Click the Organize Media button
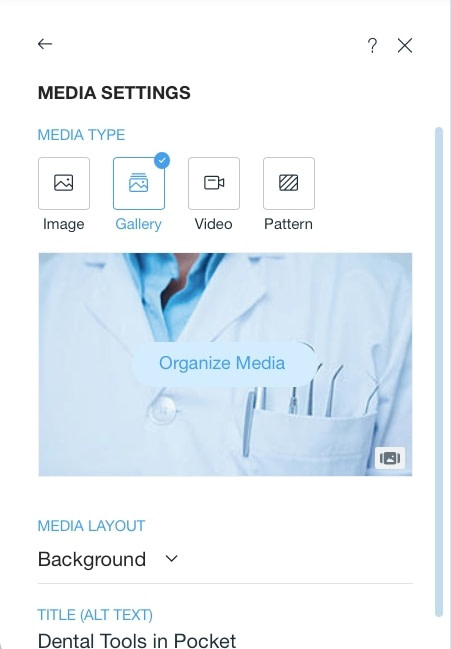Screen dimensions: 451x649 pos(224,363)
